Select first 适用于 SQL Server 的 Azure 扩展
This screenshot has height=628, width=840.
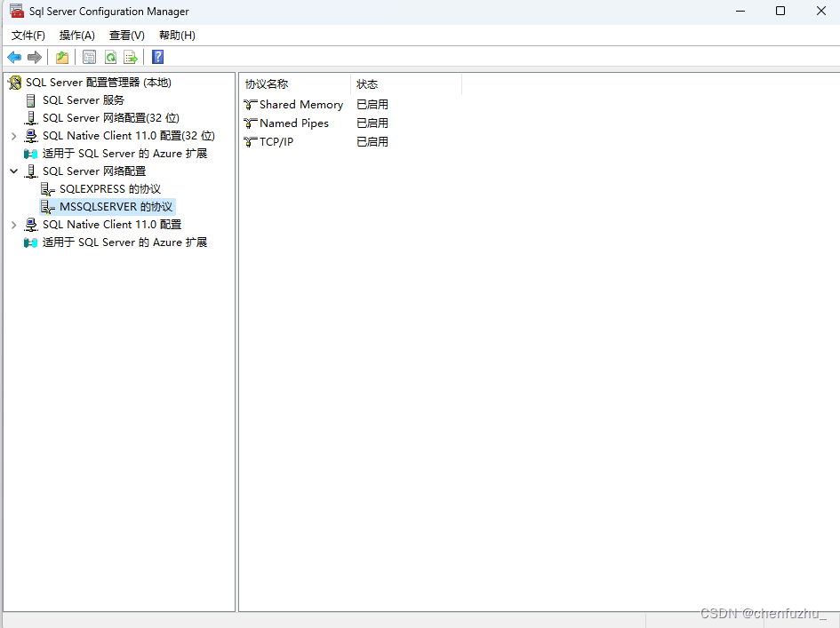coord(124,154)
